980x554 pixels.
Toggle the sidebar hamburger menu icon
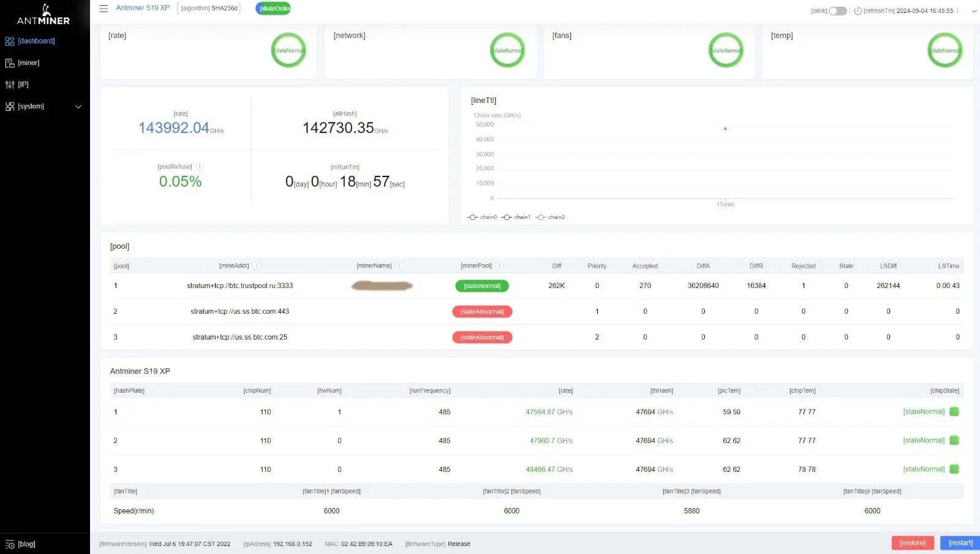click(104, 9)
